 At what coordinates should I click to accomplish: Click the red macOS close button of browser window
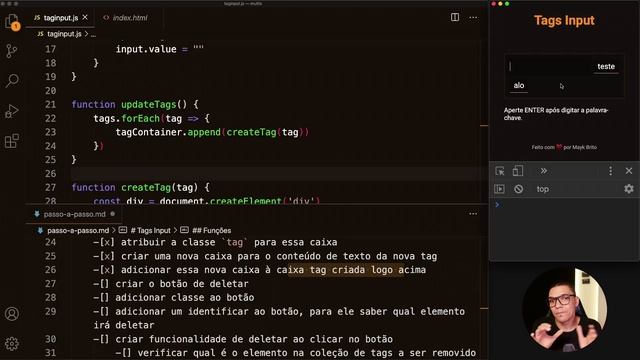[494, 4]
